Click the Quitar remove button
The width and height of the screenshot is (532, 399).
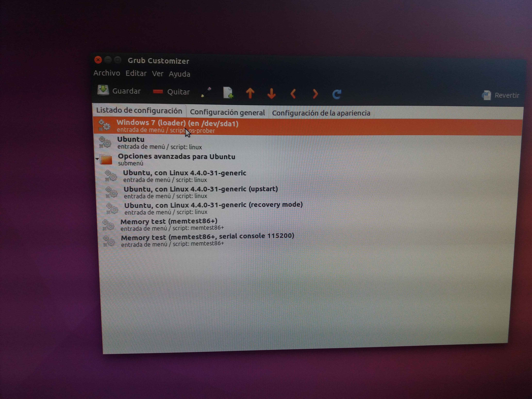point(171,92)
